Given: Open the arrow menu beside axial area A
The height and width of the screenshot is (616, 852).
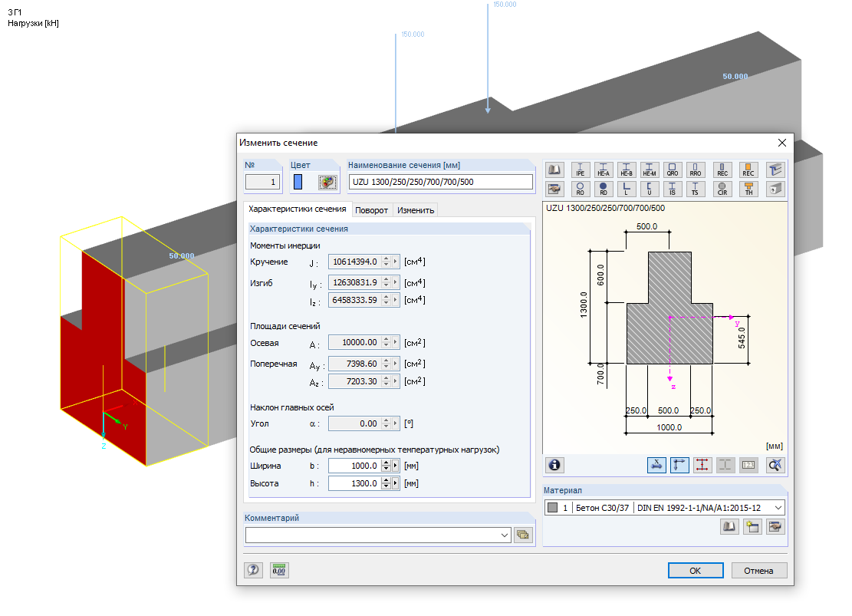Looking at the screenshot, I should click(396, 343).
